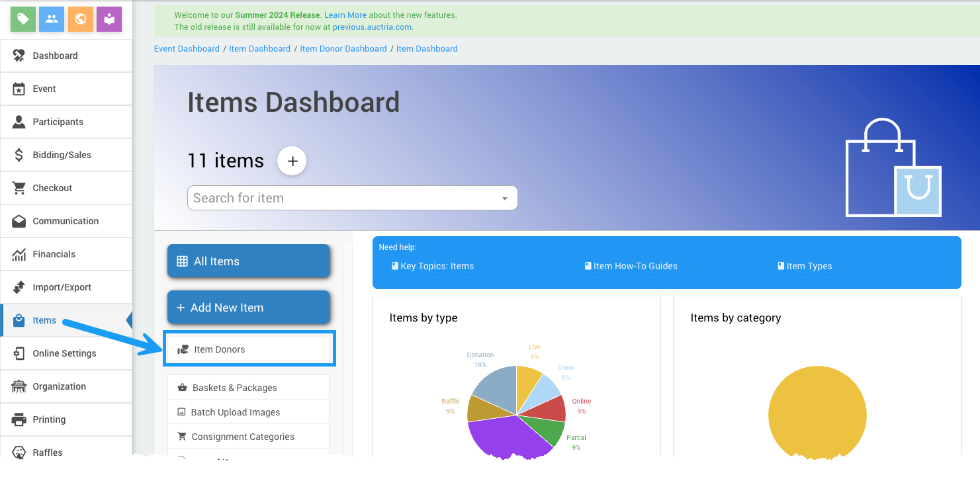Open the Search for item dropdown arrow
Screen dimensions: 980x477
click(505, 198)
